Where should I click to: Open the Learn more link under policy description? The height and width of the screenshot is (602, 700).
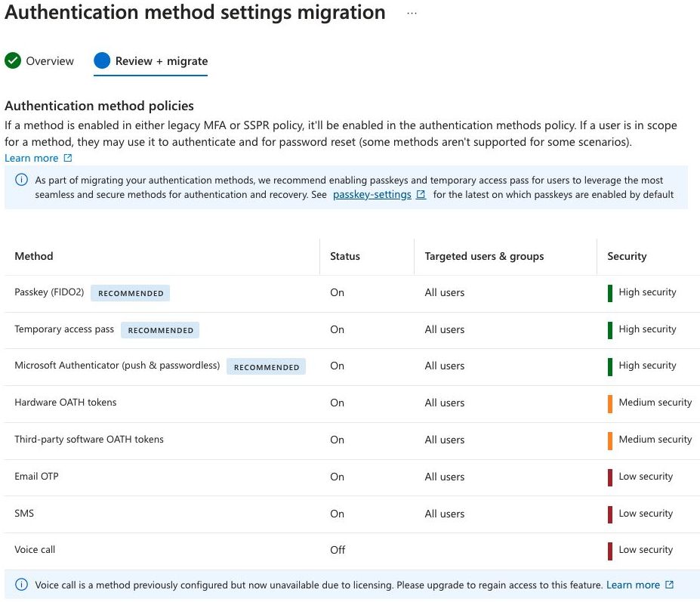tap(31, 158)
